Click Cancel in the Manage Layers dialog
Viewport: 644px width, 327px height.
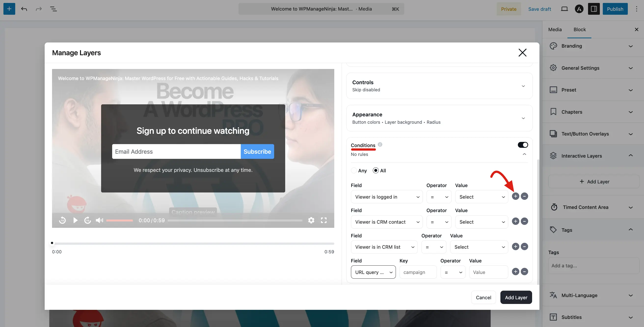[x=483, y=297]
